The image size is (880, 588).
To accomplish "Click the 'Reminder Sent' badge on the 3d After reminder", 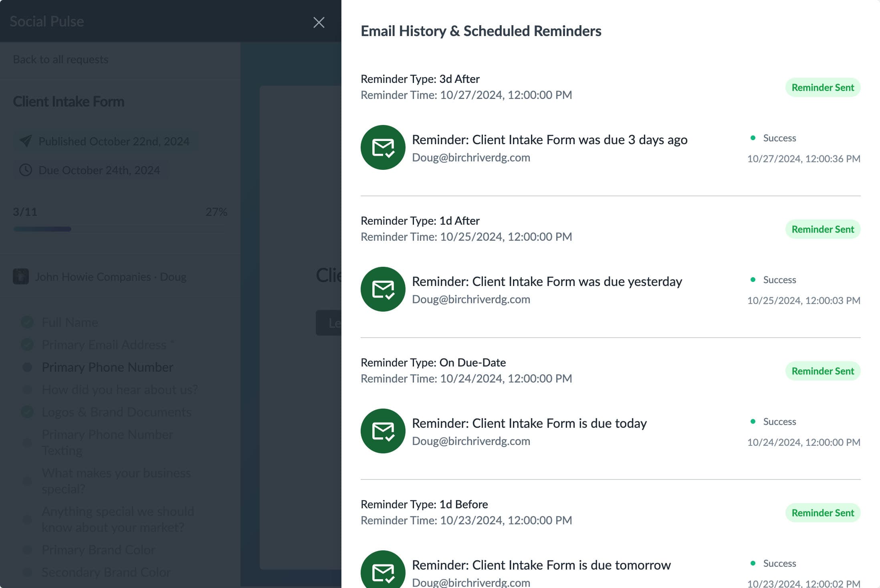I will (x=823, y=87).
